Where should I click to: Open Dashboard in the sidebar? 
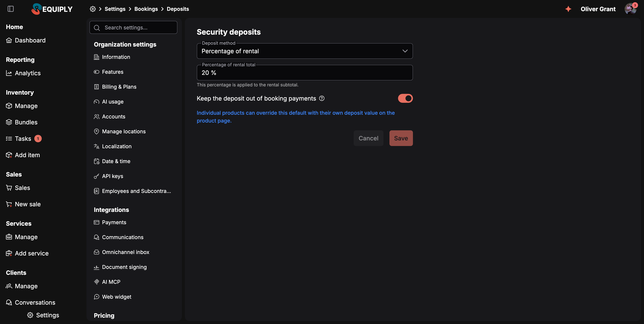(x=26, y=40)
